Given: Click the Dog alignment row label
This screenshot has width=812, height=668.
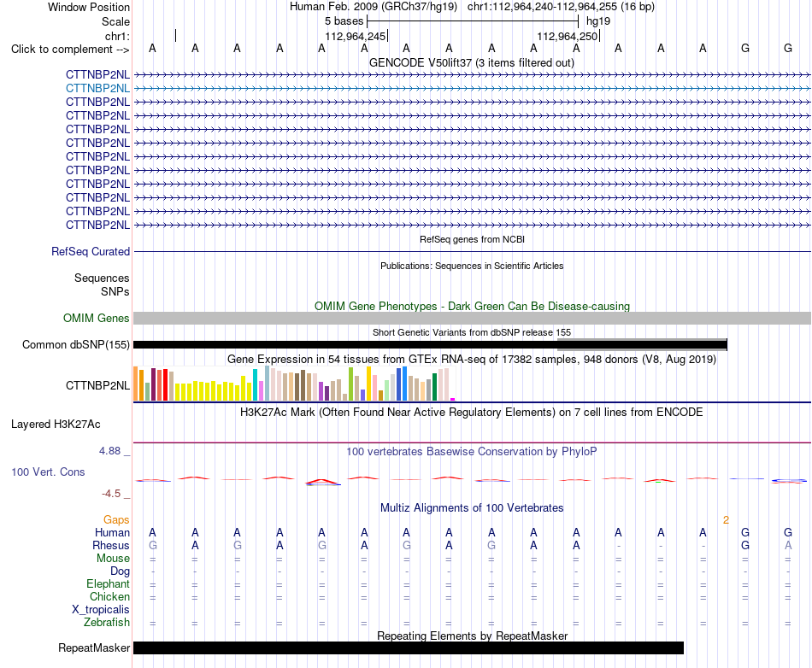Looking at the screenshot, I should [x=120, y=571].
